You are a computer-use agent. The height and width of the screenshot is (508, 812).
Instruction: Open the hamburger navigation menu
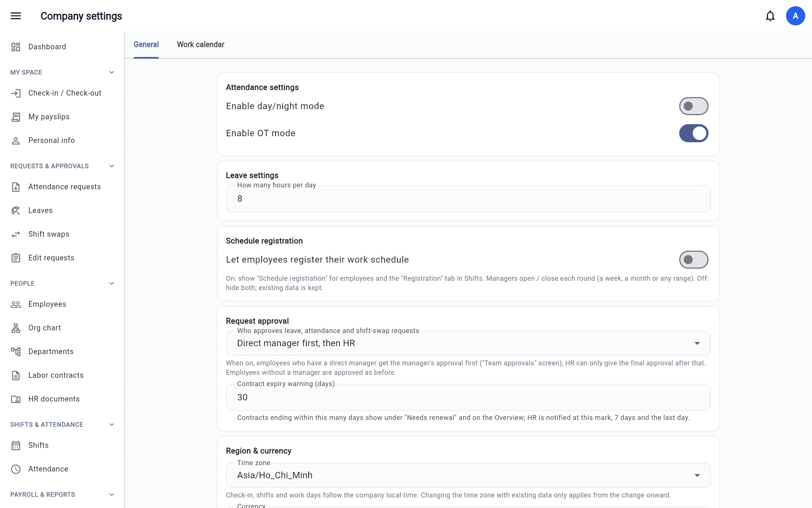click(x=16, y=16)
